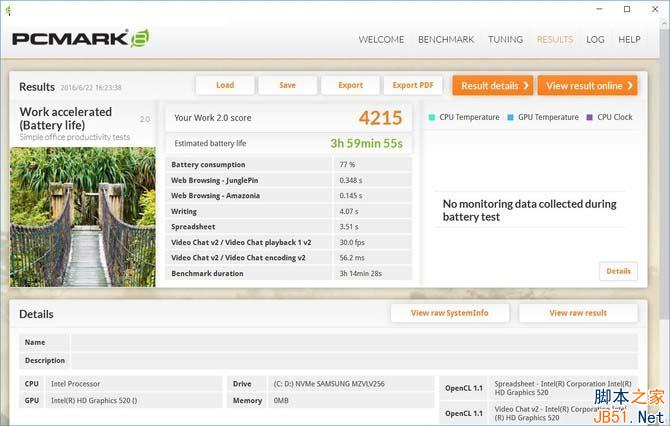Image resolution: width=670 pixels, height=426 pixels.
Task: Click the app icon in title bar
Action: (x=8, y=10)
